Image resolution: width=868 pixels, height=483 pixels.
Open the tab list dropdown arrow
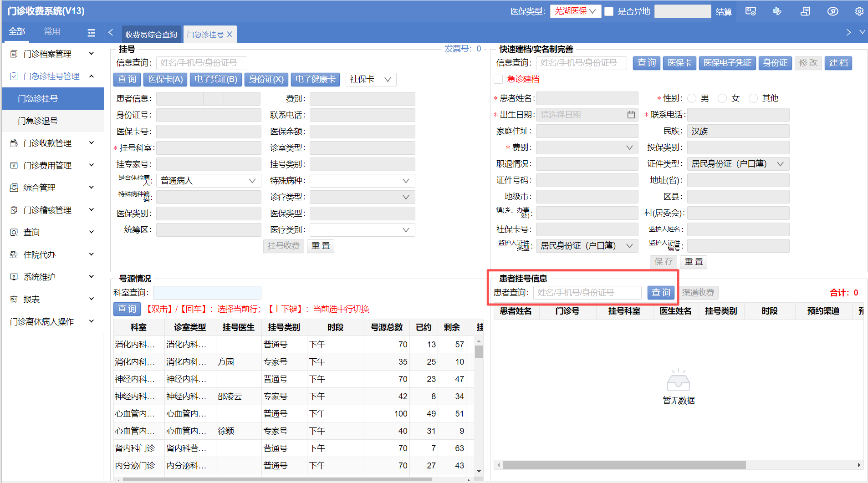862,32
